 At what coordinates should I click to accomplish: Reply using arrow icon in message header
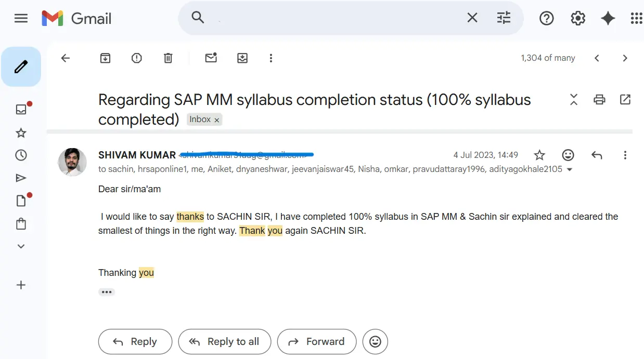pyautogui.click(x=597, y=155)
